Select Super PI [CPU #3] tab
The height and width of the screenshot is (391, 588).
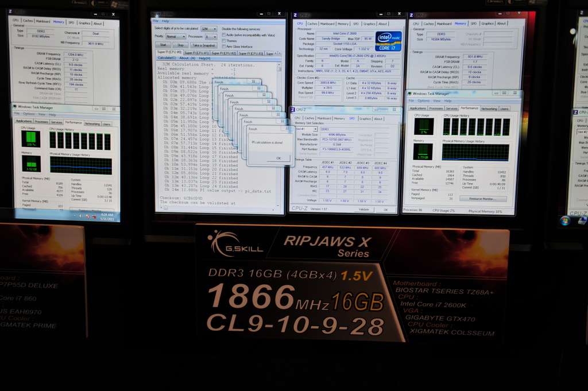(x=250, y=53)
